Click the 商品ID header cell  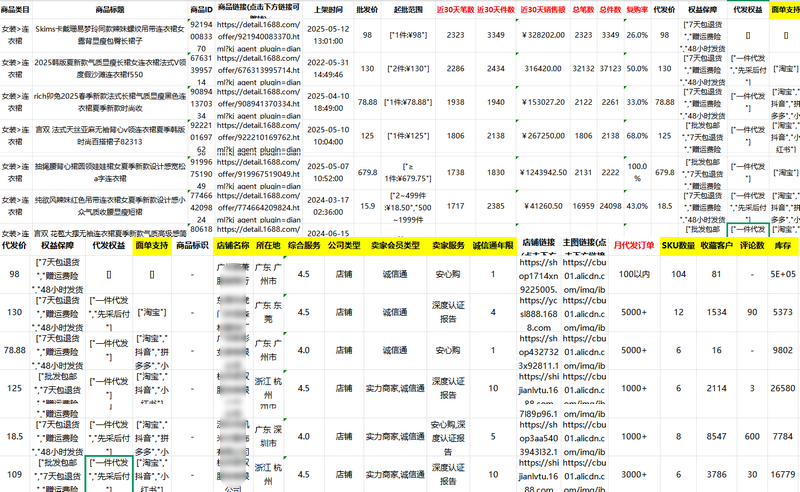pos(201,9)
